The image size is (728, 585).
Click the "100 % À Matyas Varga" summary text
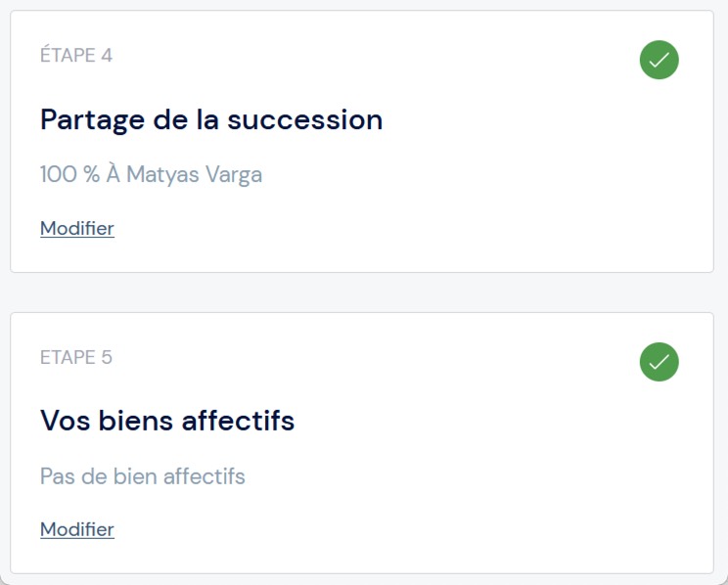point(151,175)
